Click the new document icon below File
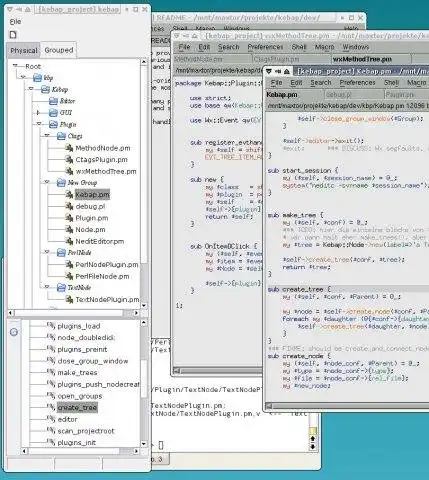The height and width of the screenshot is (480, 429). point(13,35)
